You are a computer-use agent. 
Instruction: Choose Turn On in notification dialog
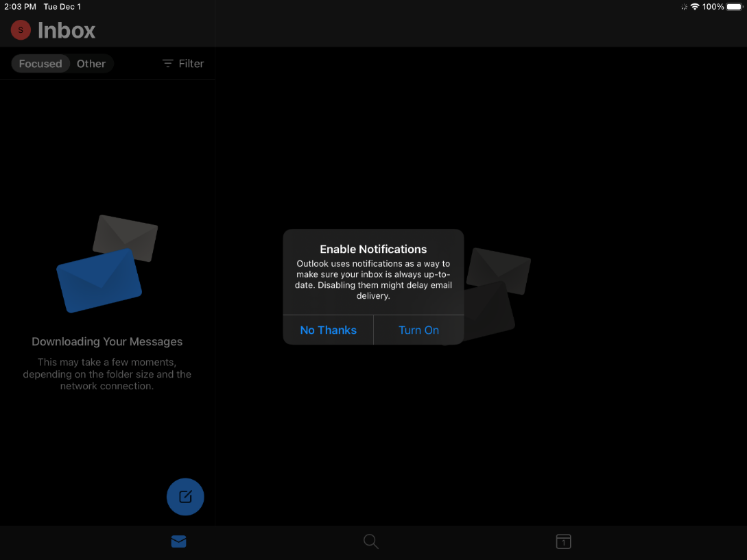(418, 330)
